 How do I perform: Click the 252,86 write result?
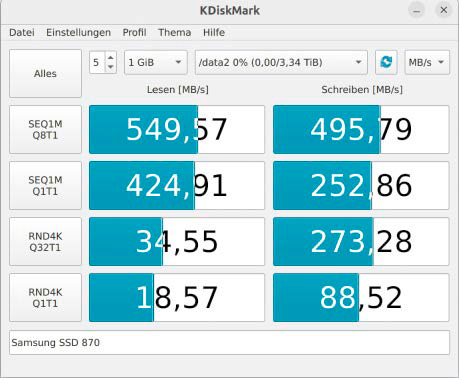coord(361,185)
